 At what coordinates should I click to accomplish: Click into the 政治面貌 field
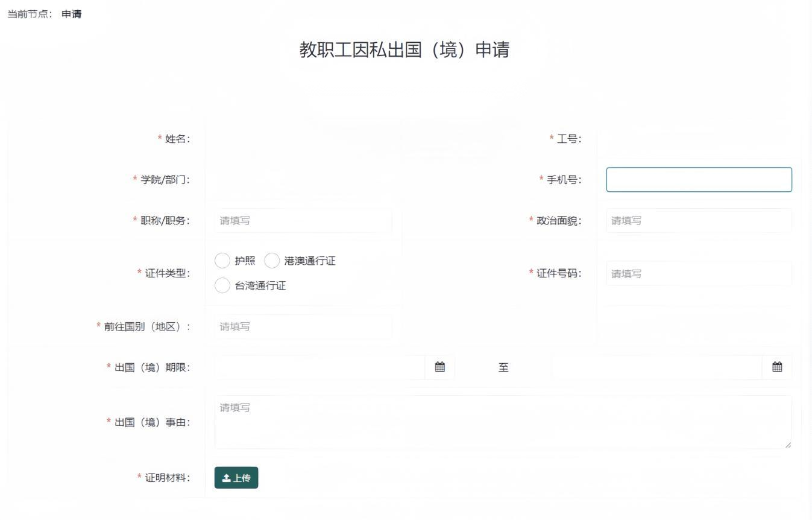(x=699, y=221)
